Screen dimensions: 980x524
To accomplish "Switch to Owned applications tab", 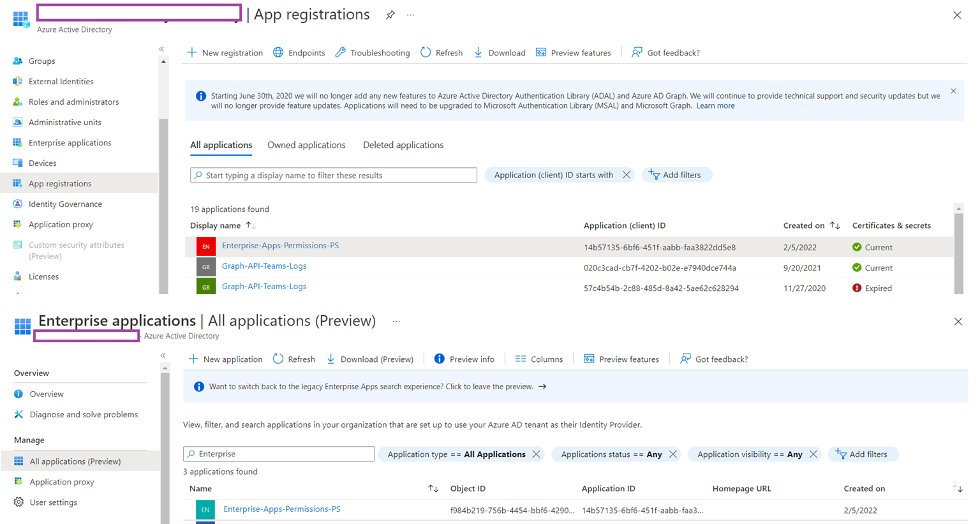I will pos(306,145).
